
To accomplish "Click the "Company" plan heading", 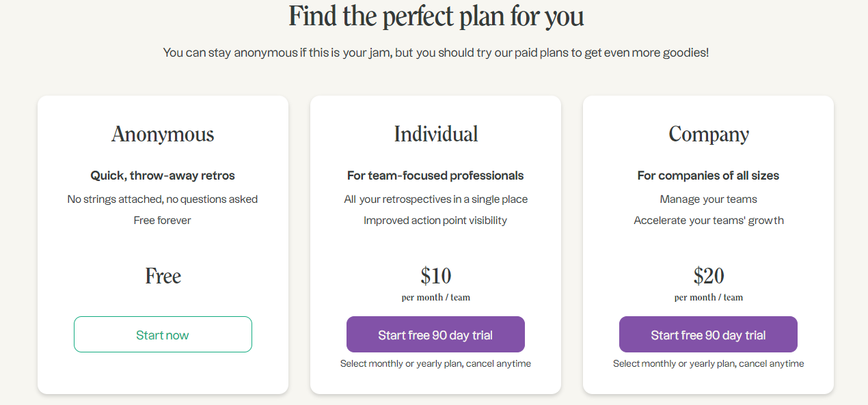I will click(x=708, y=134).
